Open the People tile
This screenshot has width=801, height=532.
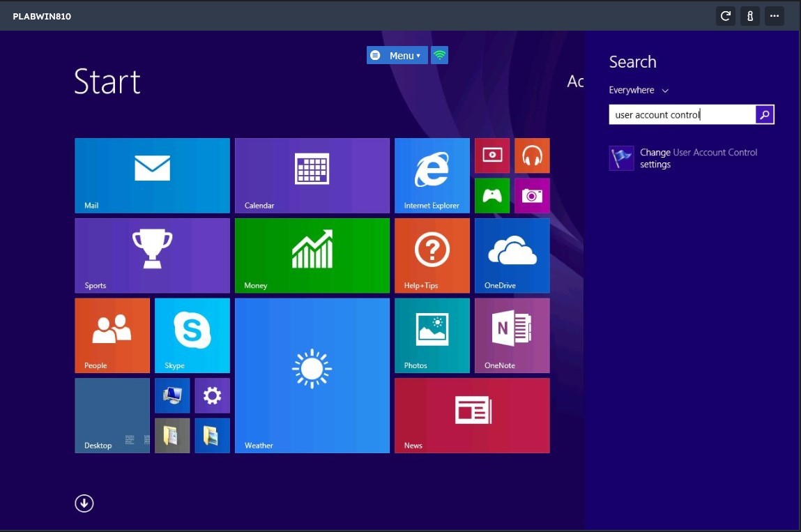(112, 336)
